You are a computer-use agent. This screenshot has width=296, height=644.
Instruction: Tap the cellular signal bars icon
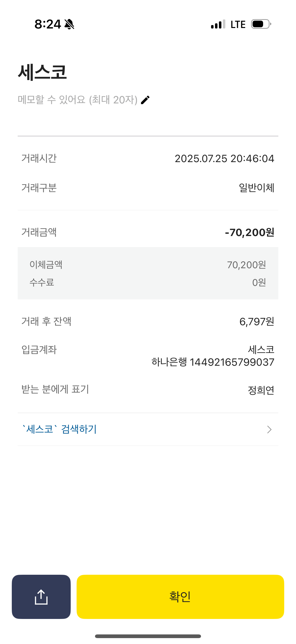pos(218,24)
